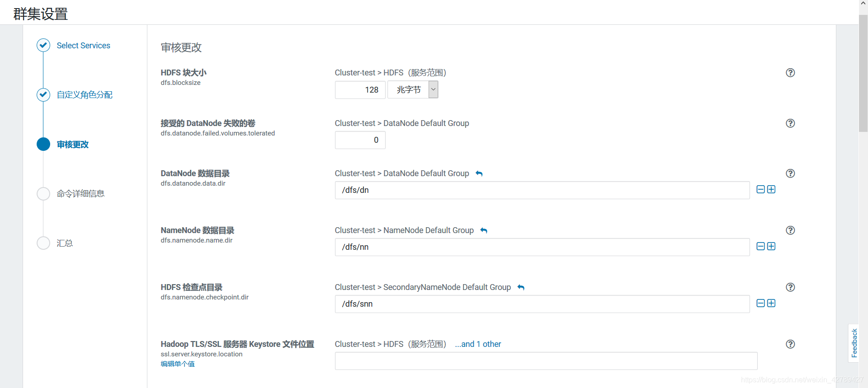Select the 审核更改 wizard step
The width and height of the screenshot is (868, 388).
tap(73, 145)
